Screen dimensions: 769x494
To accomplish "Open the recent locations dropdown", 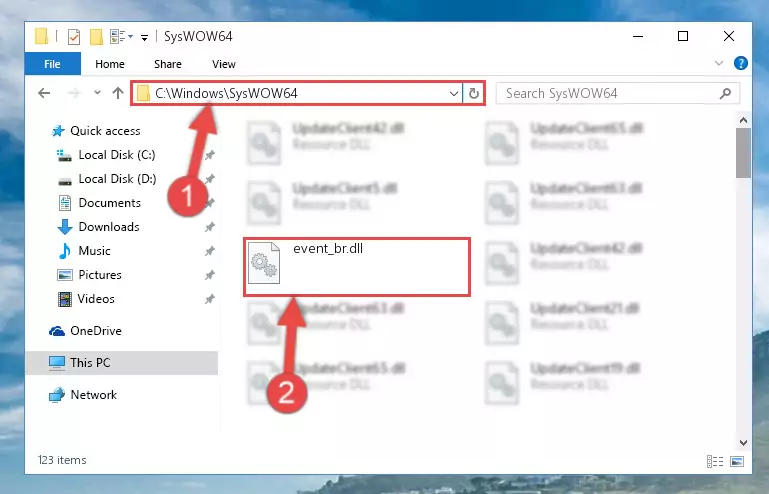I will click(x=97, y=93).
